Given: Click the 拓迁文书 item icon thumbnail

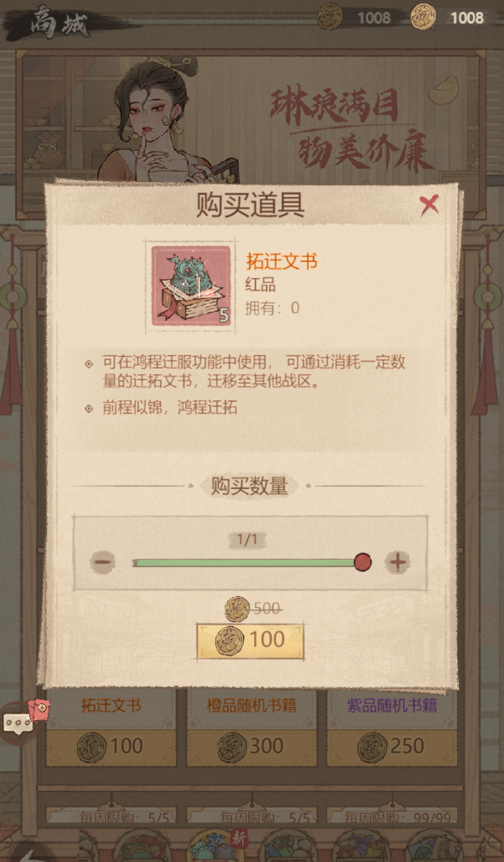Looking at the screenshot, I should tap(191, 285).
